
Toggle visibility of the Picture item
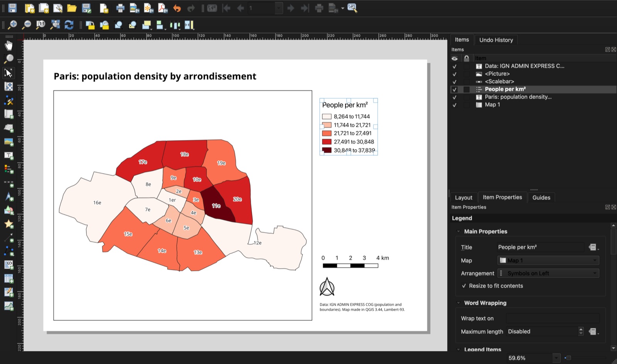[x=454, y=74]
